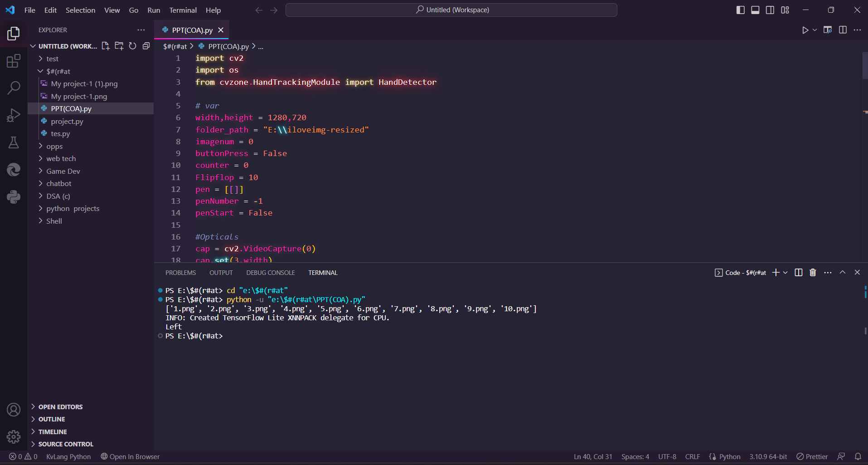Open the Search view
The height and width of the screenshot is (465, 868).
pyautogui.click(x=14, y=88)
